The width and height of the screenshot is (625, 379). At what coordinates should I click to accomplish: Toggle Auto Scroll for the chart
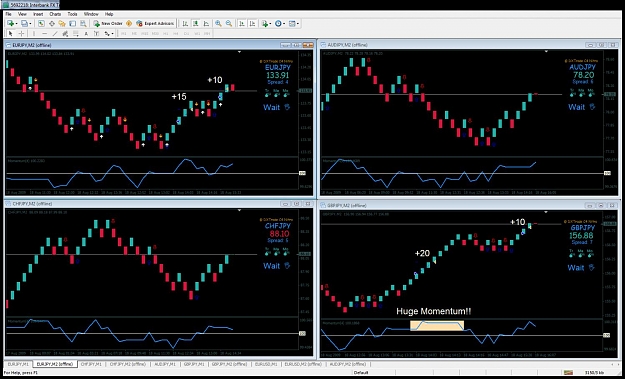pos(242,24)
